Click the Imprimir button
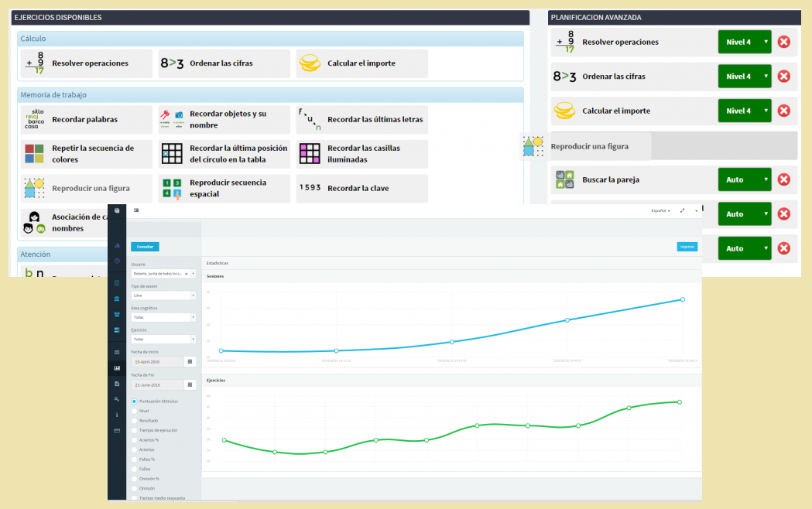This screenshot has height=509, width=812. click(687, 247)
